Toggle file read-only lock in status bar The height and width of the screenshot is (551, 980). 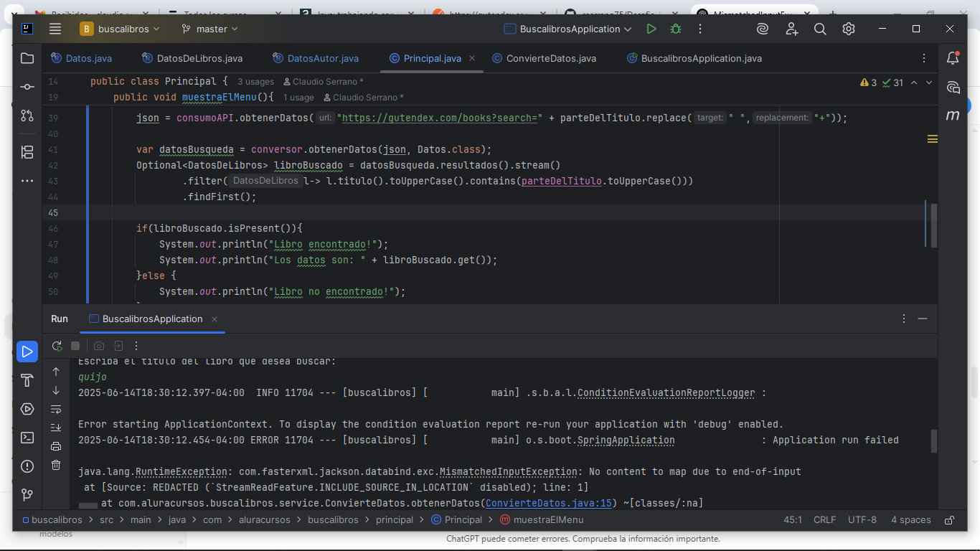coord(949,520)
